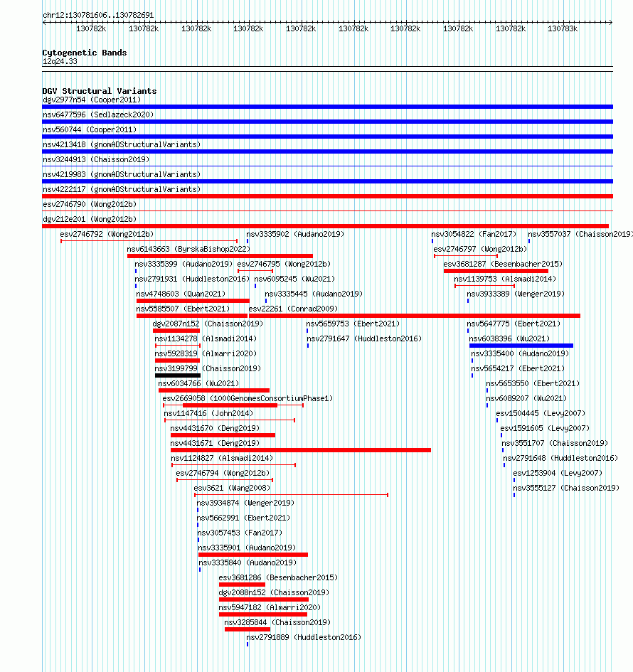The height and width of the screenshot is (672, 633).
Task: Select nsv2791889 (Huddleston2016) label
Action: [x=304, y=638]
